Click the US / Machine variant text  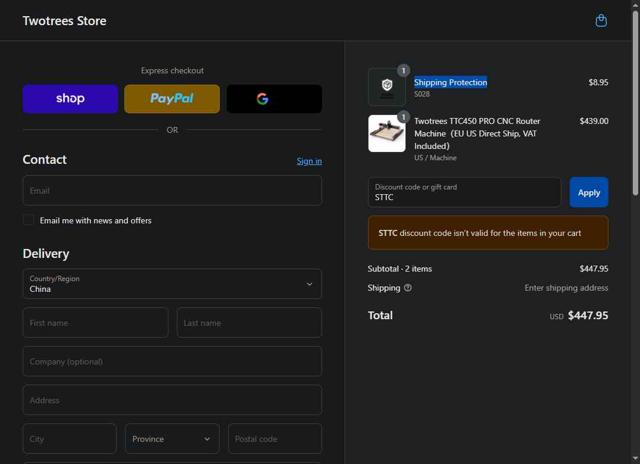[435, 158]
